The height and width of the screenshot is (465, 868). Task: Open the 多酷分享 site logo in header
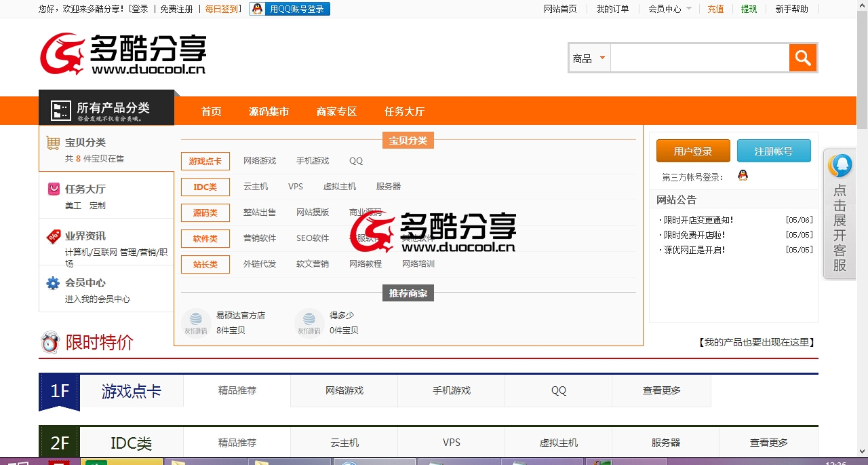click(123, 54)
